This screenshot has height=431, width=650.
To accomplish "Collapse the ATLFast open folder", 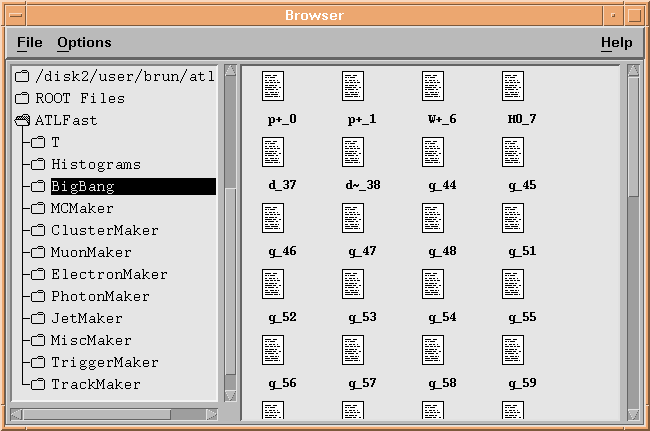I will 23,121.
